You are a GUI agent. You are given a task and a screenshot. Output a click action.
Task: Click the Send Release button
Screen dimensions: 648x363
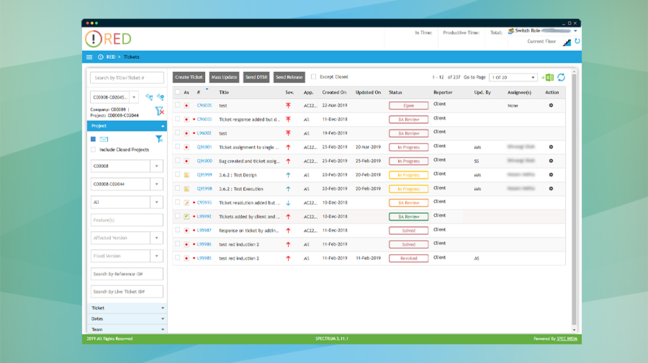point(289,77)
